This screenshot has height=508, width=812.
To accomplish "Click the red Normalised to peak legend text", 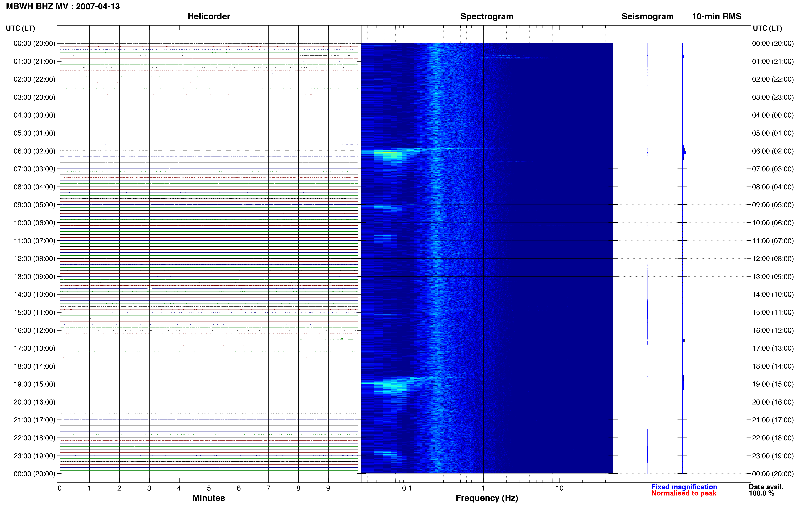I will 684,493.
